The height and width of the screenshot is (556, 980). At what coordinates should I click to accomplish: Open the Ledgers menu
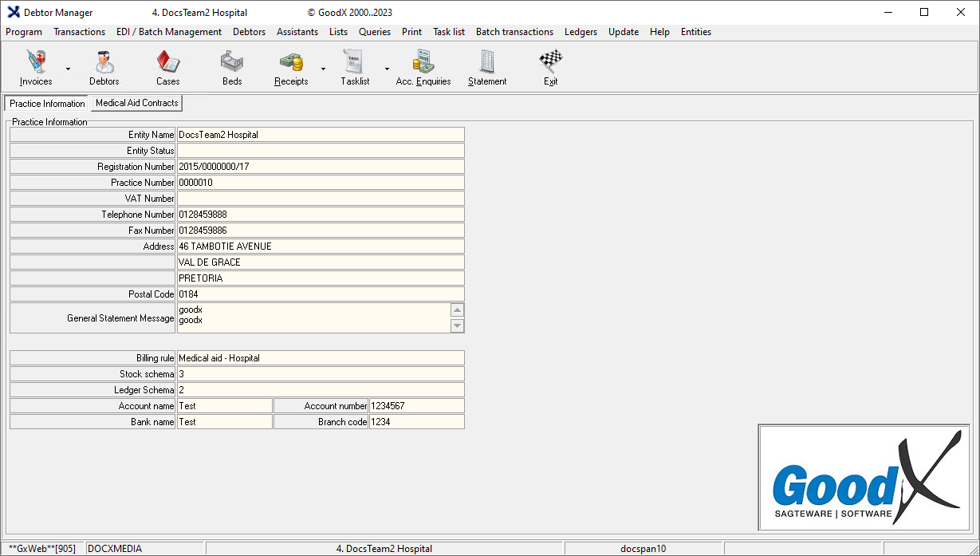pos(581,32)
